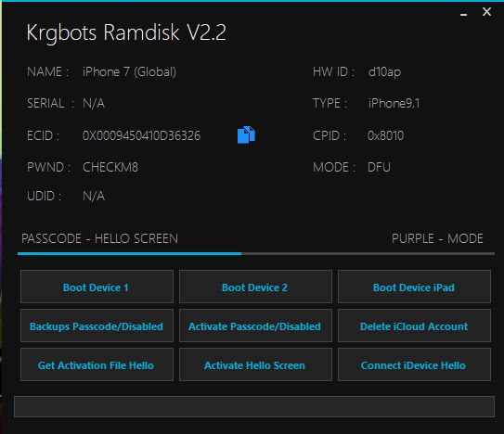Click the UDID value N/A
The image size is (504, 434).
[94, 196]
